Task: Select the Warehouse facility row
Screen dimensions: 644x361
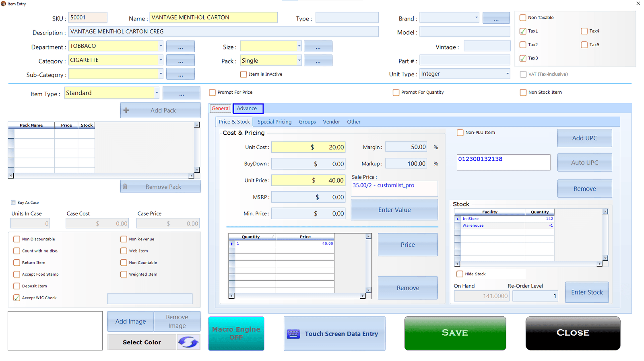Action: click(504, 226)
